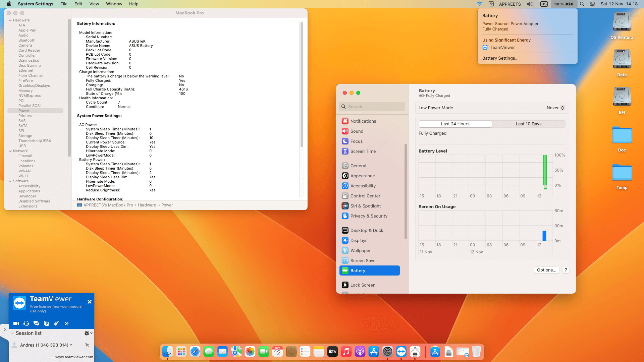Collapse the Hardware tree section

tap(10, 20)
